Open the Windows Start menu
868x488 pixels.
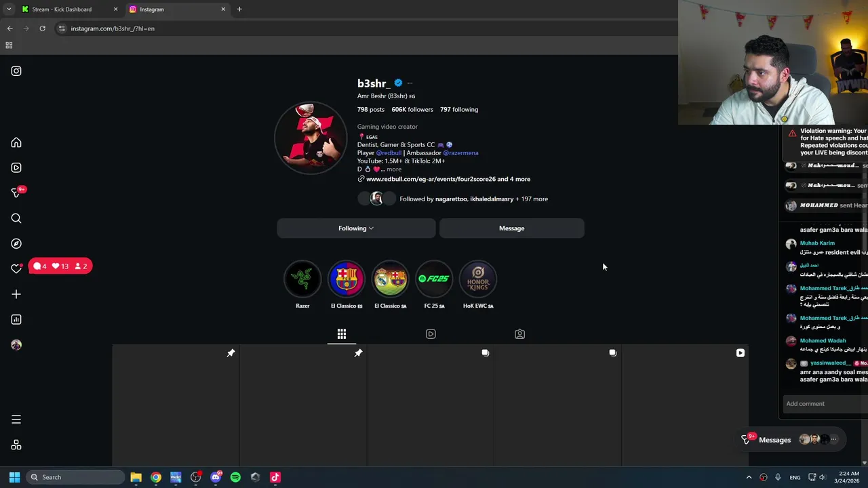pos(14,477)
